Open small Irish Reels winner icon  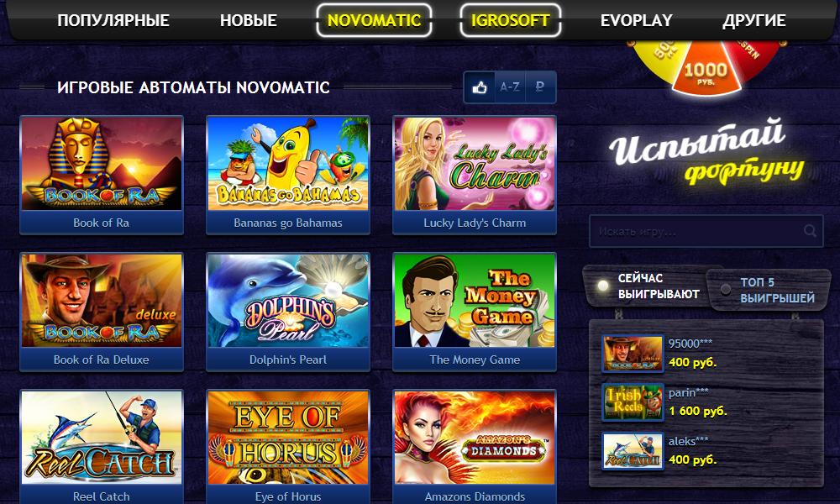pyautogui.click(x=633, y=402)
